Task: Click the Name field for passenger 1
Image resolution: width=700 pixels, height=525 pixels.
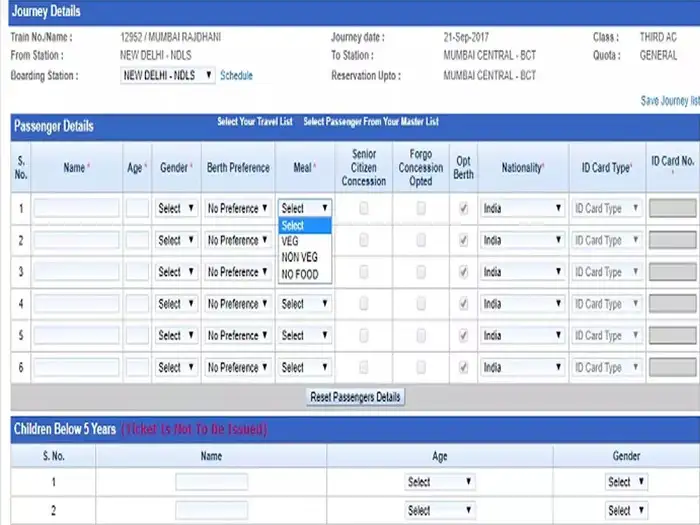Action: point(76,209)
